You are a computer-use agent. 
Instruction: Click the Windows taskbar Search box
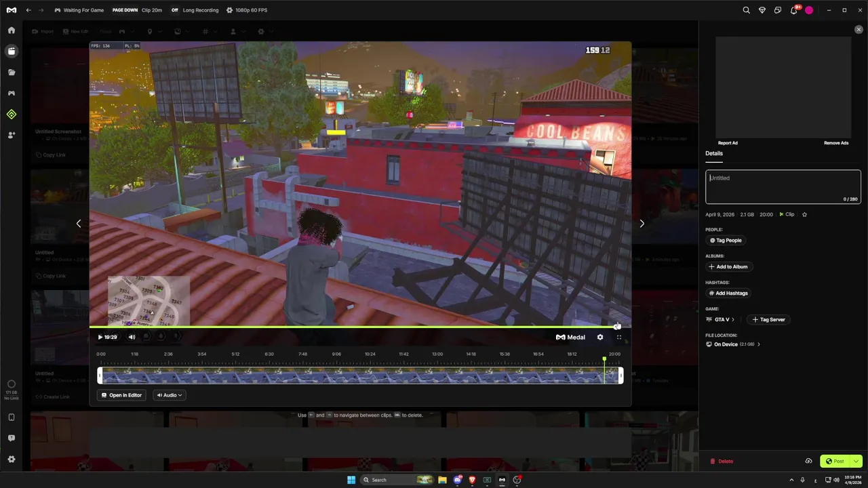[x=397, y=480]
